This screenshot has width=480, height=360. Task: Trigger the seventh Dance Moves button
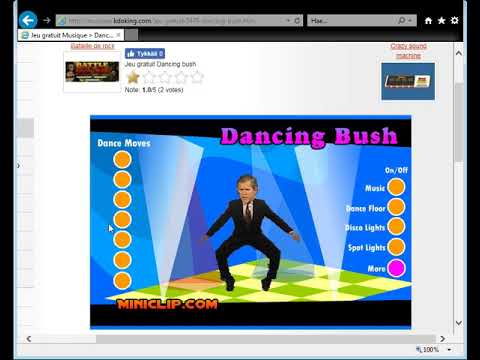[x=122, y=280]
